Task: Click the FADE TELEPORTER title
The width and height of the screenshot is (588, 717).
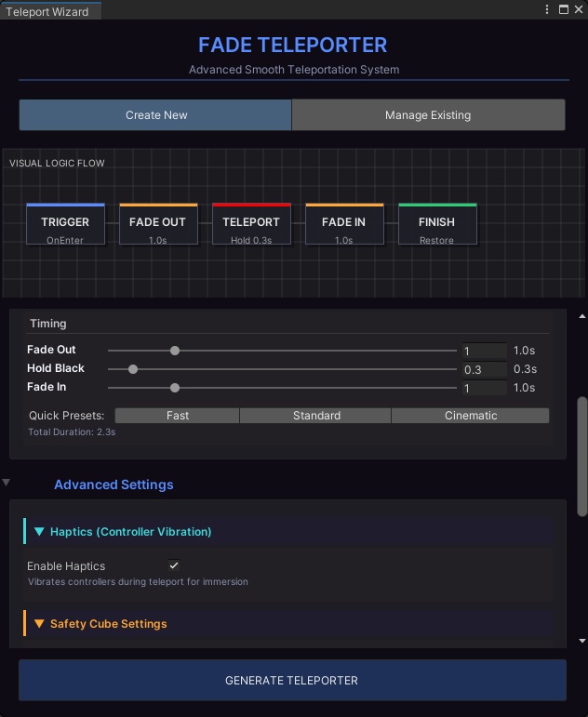Action: tap(292, 45)
